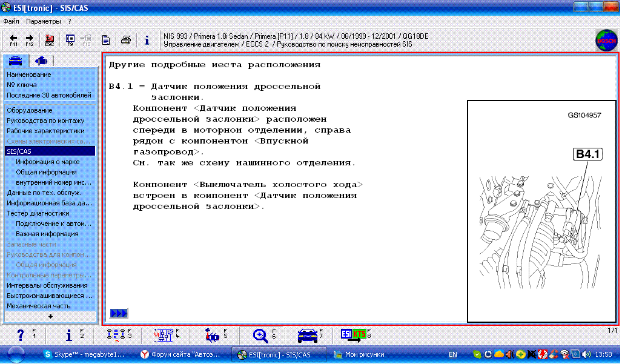622x364 pixels.
Task: Select Интервалы обслуживания in sidebar
Action: pos(47,285)
